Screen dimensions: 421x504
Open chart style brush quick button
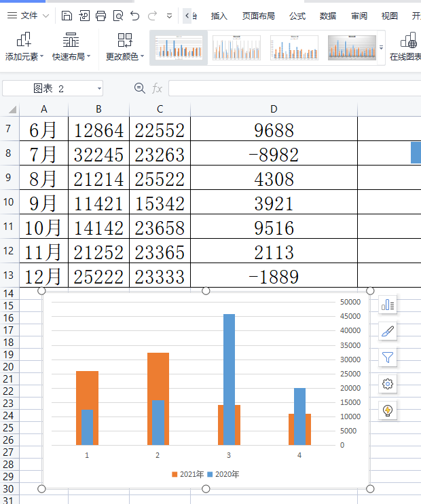coord(388,331)
